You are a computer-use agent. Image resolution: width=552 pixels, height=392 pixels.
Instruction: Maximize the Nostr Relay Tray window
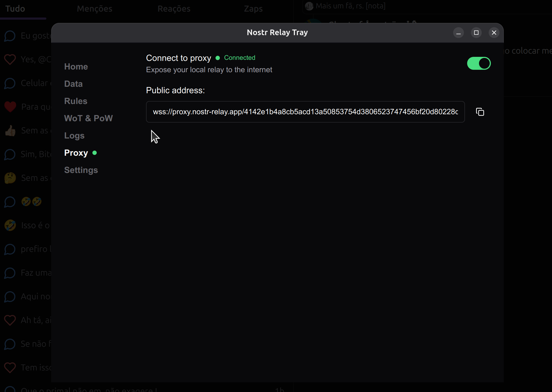476,33
